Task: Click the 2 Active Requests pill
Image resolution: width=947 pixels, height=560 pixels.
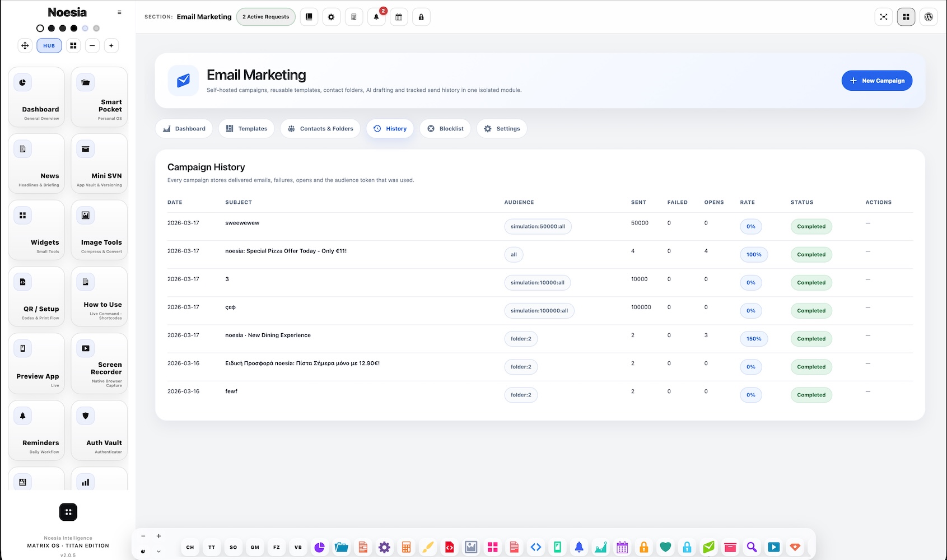Action: (266, 17)
